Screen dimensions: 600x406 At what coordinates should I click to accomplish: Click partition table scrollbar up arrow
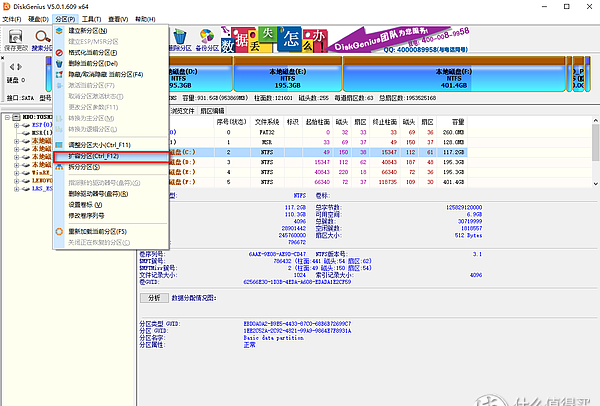tap(596, 120)
